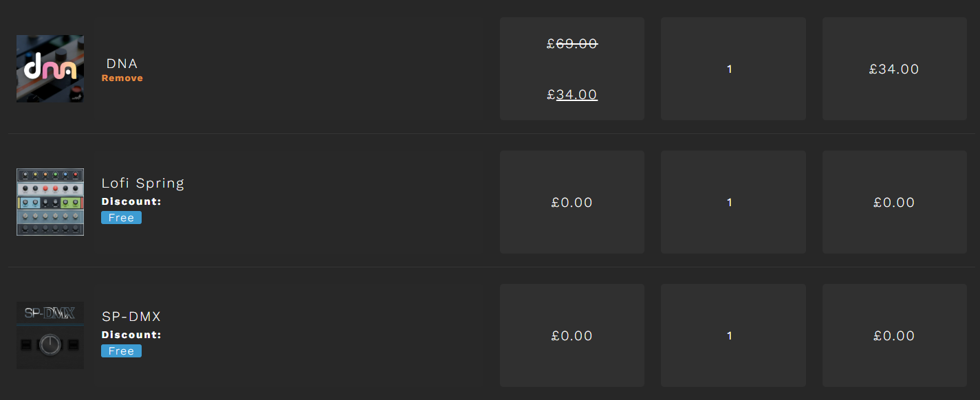Screen dimensions: 980x400
Task: Click the discounted £34.00 DNA unit price
Action: click(x=572, y=95)
